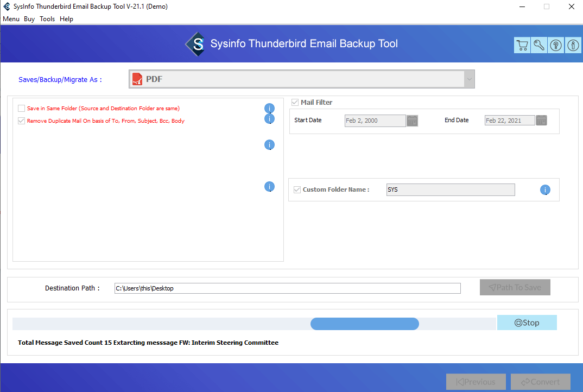This screenshot has height=392, width=583.
Task: Click the Saves/Backup/Migrate As label
Action: click(x=60, y=80)
